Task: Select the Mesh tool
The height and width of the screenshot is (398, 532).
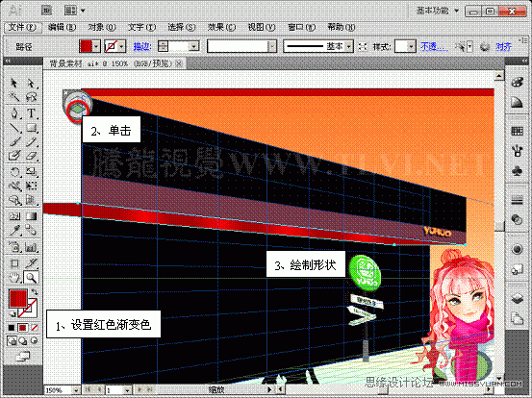Action: (14, 216)
